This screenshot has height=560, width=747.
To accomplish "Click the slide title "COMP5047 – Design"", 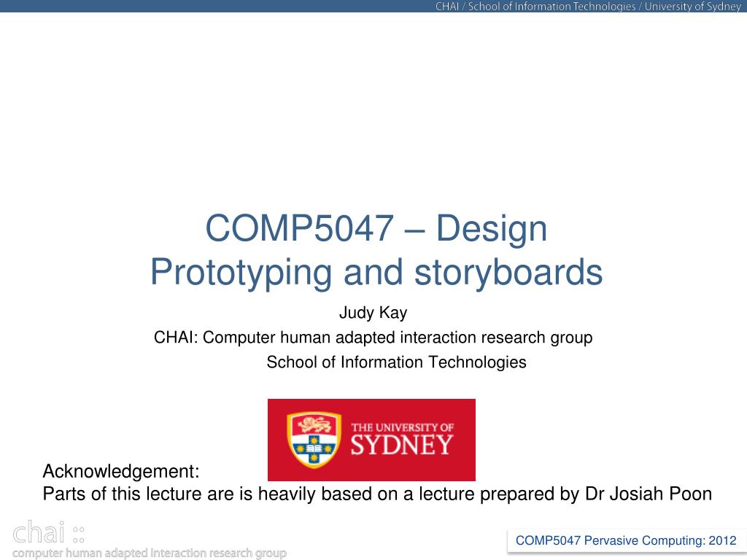I will (376, 228).
